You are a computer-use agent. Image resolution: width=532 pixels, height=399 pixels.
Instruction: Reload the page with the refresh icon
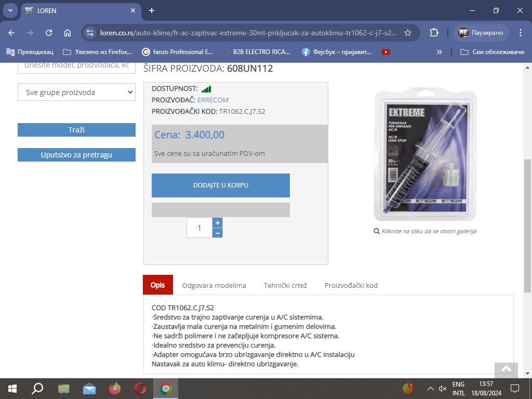(x=49, y=33)
